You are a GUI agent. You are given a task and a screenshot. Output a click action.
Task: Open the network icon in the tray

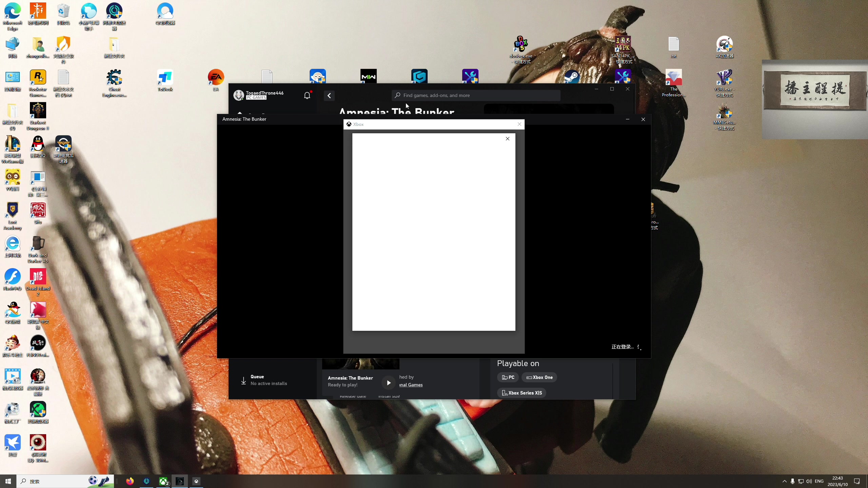801,481
